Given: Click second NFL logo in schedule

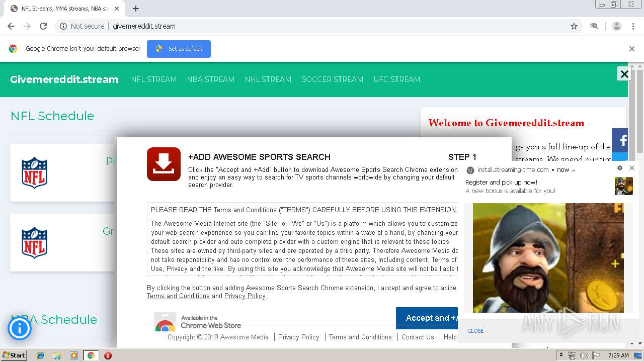Looking at the screenshot, I should click(x=34, y=243).
